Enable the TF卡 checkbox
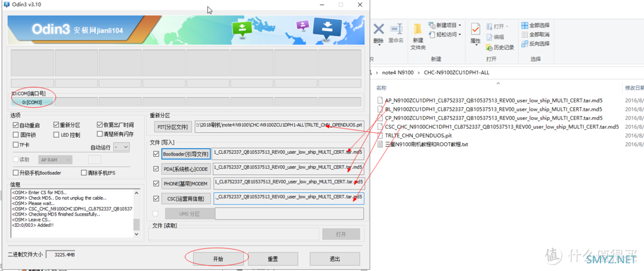644x271 pixels. [16, 145]
